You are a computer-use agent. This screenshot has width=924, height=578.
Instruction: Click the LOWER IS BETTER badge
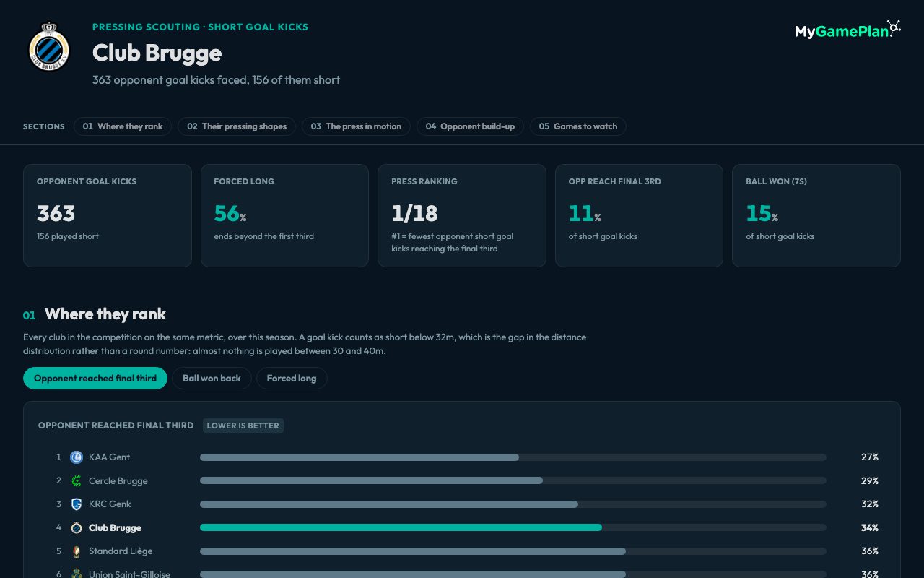coord(243,426)
